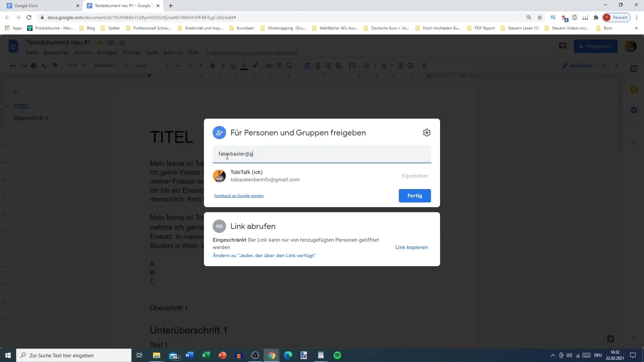Click Feedback an Google senden link
The image size is (644, 362).
coord(239,196)
